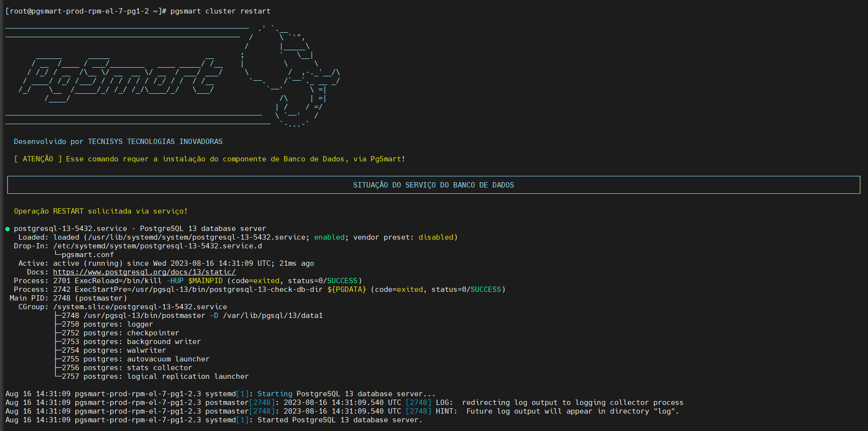Click the '2753 postgres: background writer' entry
Image resolution: width=868 pixels, height=431 pixels.
(131, 342)
